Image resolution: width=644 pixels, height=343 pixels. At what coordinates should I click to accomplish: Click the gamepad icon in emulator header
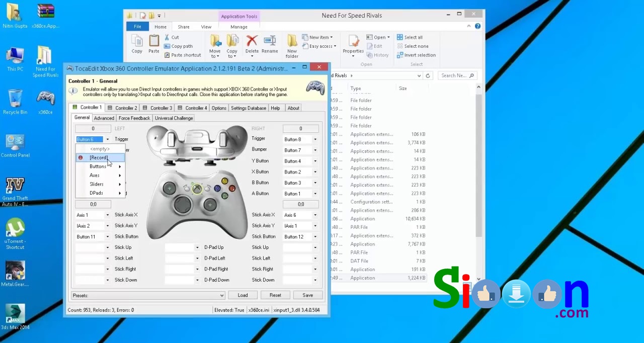pyautogui.click(x=315, y=88)
